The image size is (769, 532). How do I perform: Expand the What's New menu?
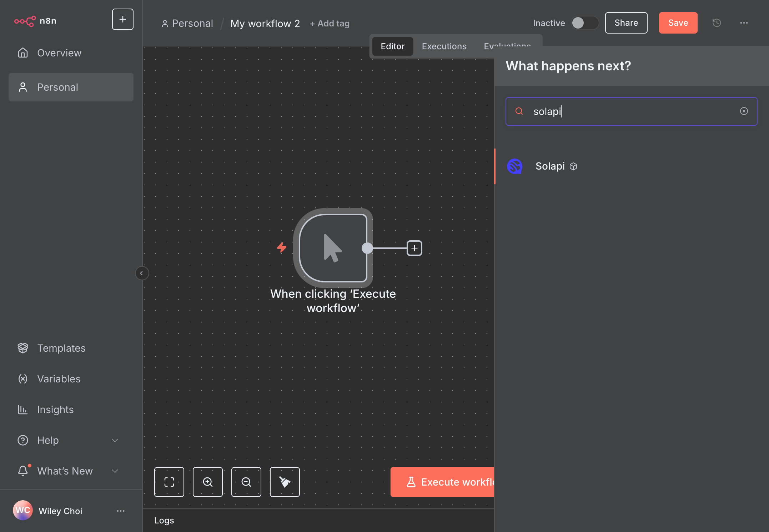(71, 471)
